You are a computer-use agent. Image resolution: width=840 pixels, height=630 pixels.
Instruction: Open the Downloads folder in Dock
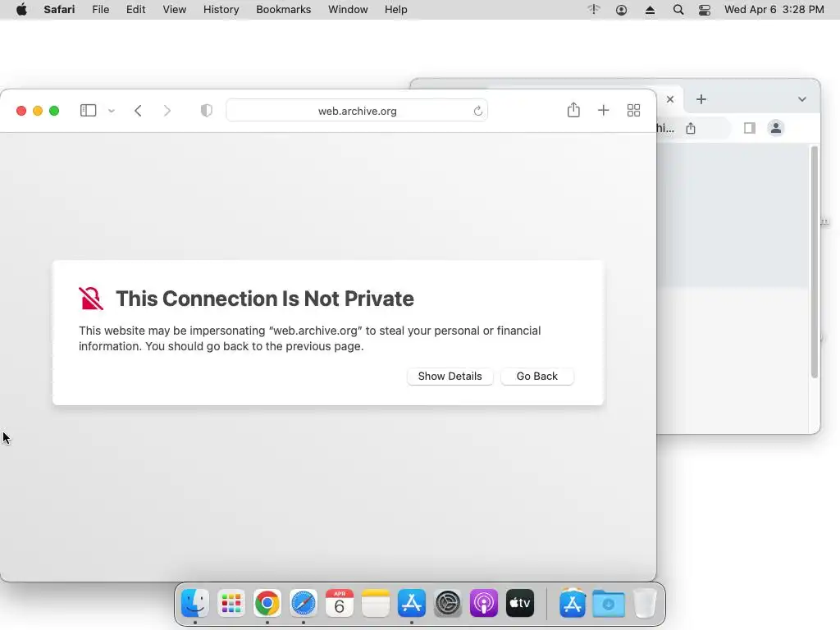609,603
